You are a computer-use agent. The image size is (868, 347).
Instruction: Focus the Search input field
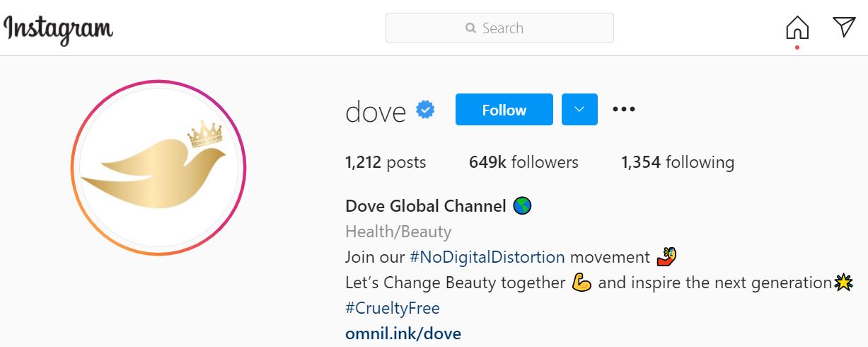[499, 28]
